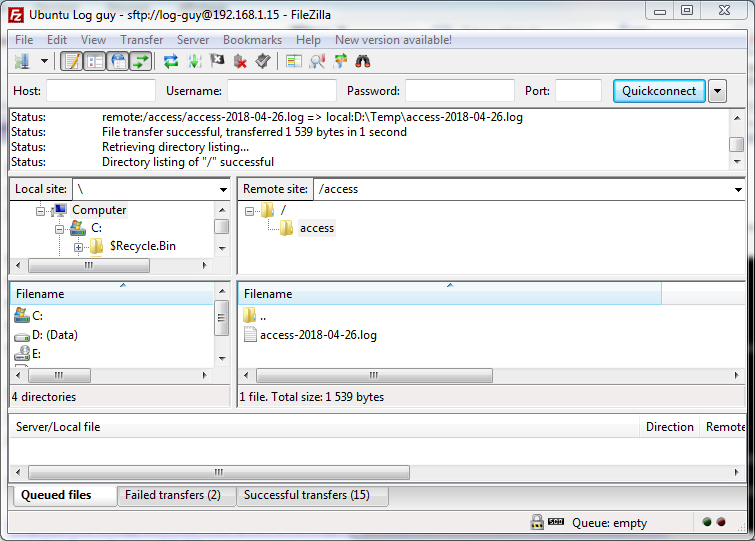The image size is (755, 541).
Task: Refresh file and folder lists
Action: 171,62
